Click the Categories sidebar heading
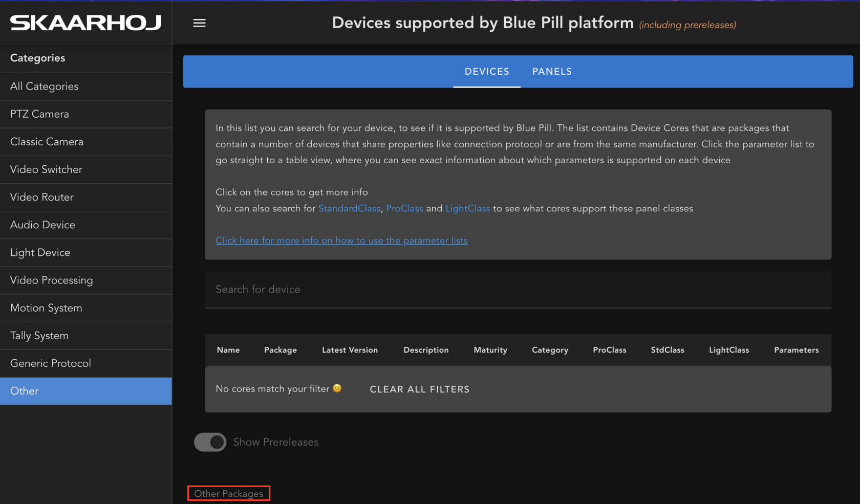This screenshot has width=860, height=504. point(37,58)
